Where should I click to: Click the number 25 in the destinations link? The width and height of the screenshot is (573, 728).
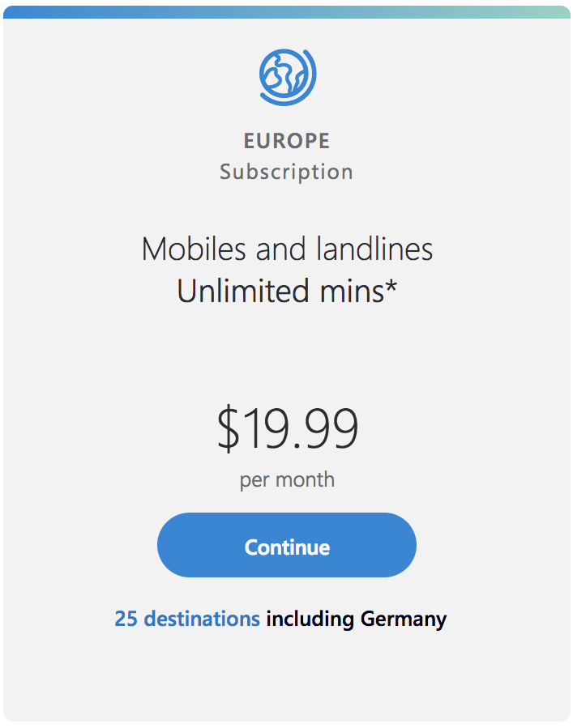pyautogui.click(x=126, y=619)
